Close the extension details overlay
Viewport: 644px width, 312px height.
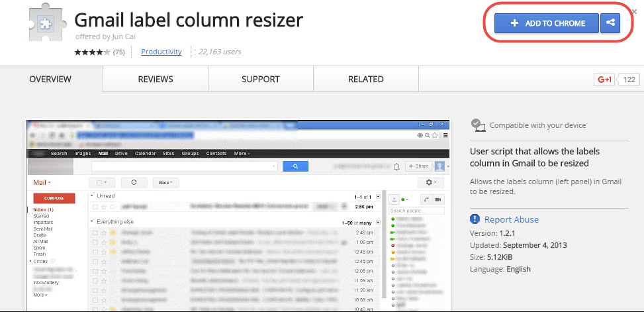tap(634, 12)
